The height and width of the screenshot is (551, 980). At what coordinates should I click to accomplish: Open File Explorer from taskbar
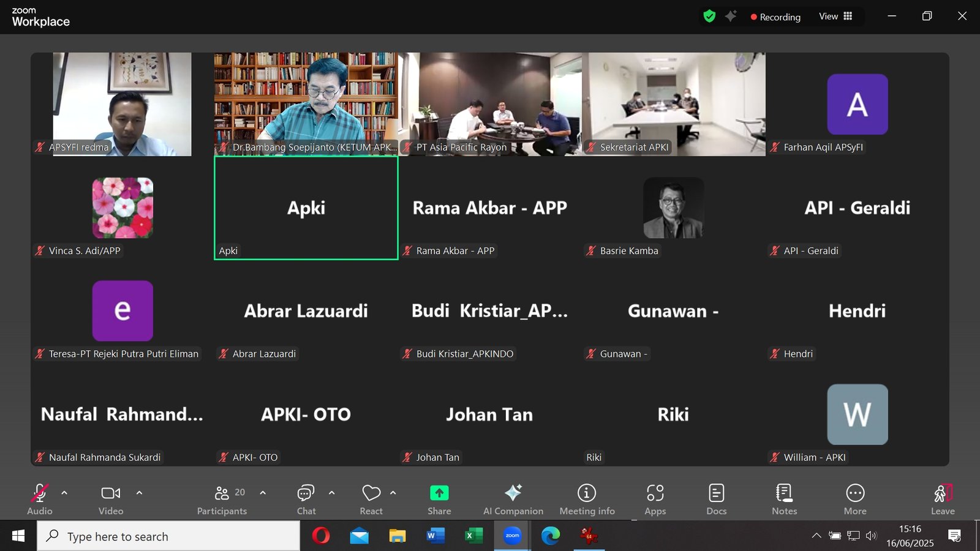(x=398, y=536)
